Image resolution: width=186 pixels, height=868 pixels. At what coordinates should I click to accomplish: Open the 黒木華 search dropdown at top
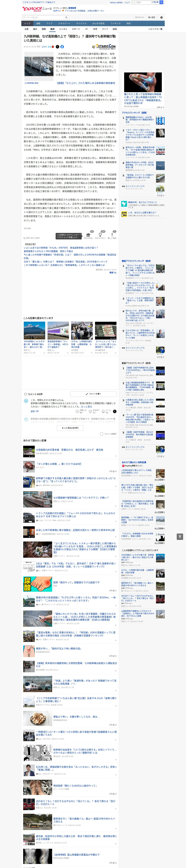[x=156, y=2]
